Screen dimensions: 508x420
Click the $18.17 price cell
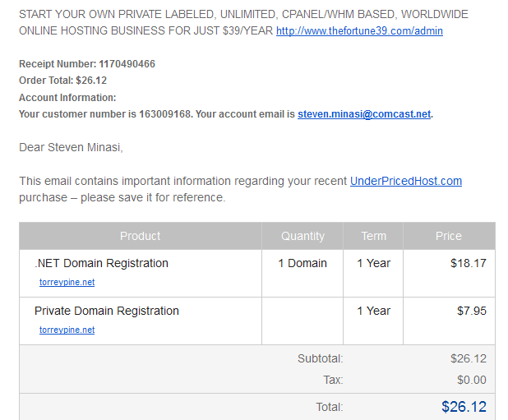point(469,263)
